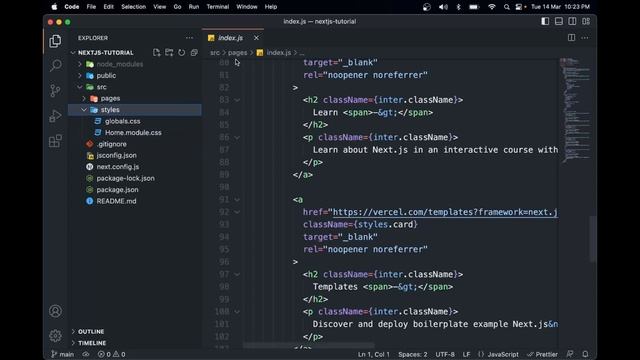
Task: Follow the vercel.com templates URL link
Action: tap(445, 212)
